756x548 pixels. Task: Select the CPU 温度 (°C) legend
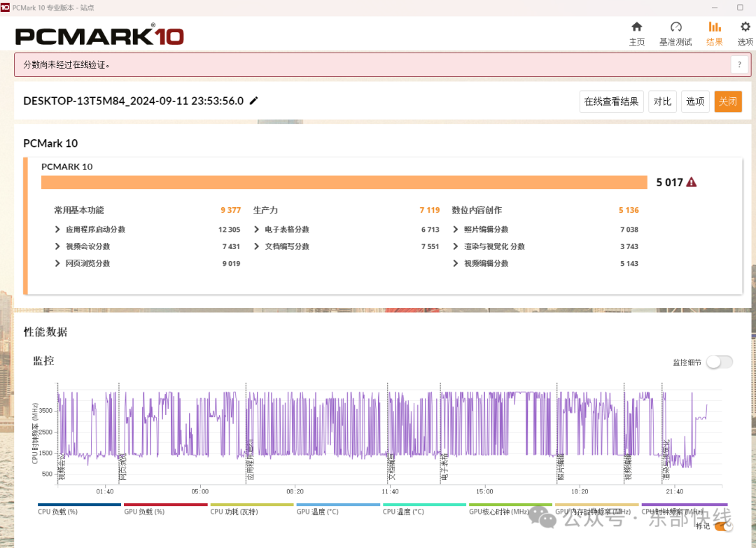[424, 509]
